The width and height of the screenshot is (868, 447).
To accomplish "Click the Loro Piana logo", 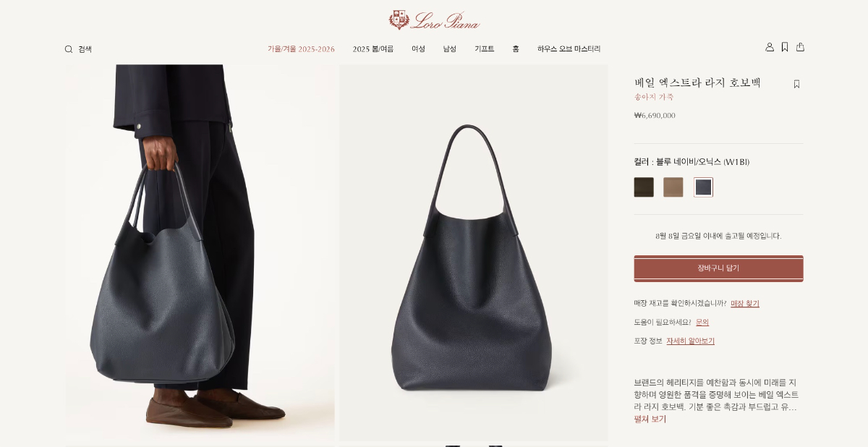I will coord(434,20).
